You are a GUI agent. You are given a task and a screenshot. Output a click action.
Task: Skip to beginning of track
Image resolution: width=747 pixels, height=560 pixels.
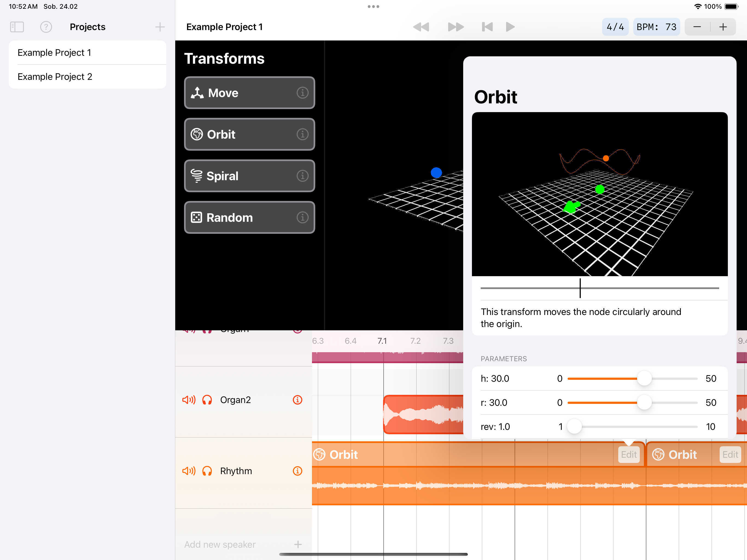[x=487, y=27]
